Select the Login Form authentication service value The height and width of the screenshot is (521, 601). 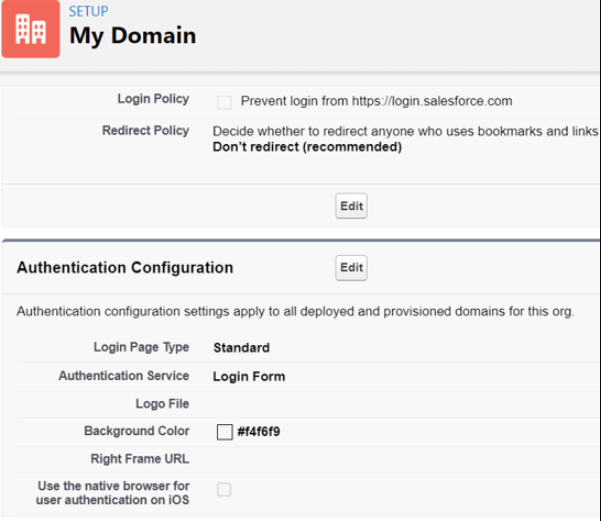click(249, 377)
